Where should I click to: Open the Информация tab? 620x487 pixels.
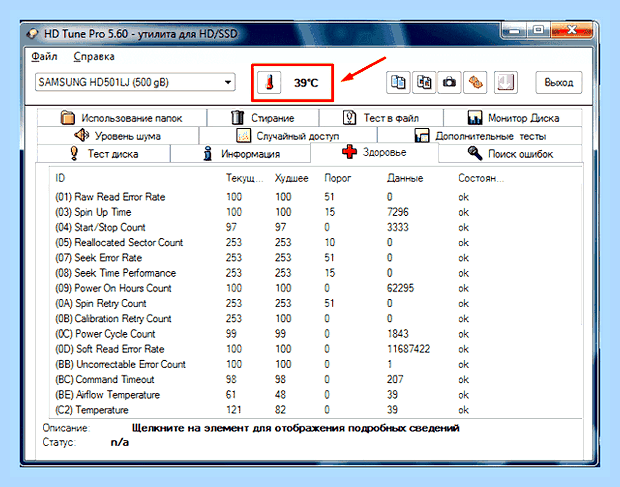click(240, 153)
